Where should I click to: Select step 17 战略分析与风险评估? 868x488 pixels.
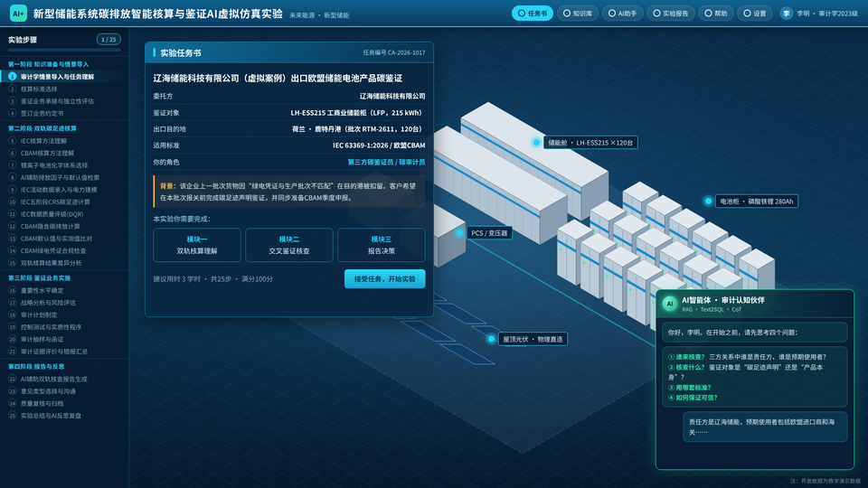point(64,302)
